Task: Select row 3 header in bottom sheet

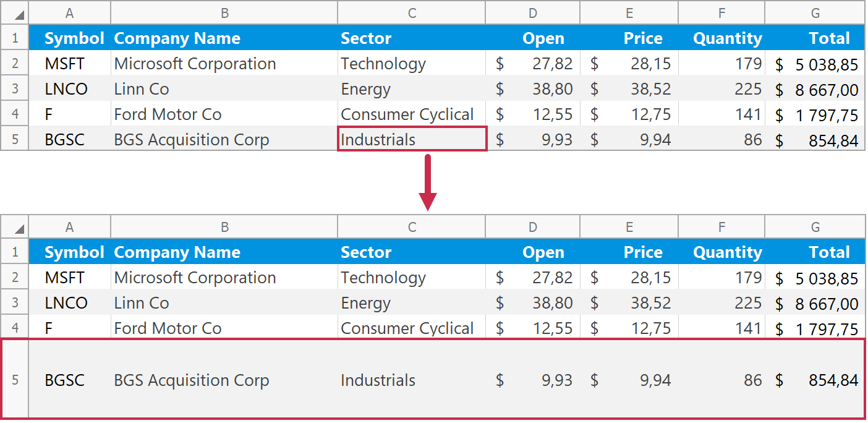Action: click(15, 303)
